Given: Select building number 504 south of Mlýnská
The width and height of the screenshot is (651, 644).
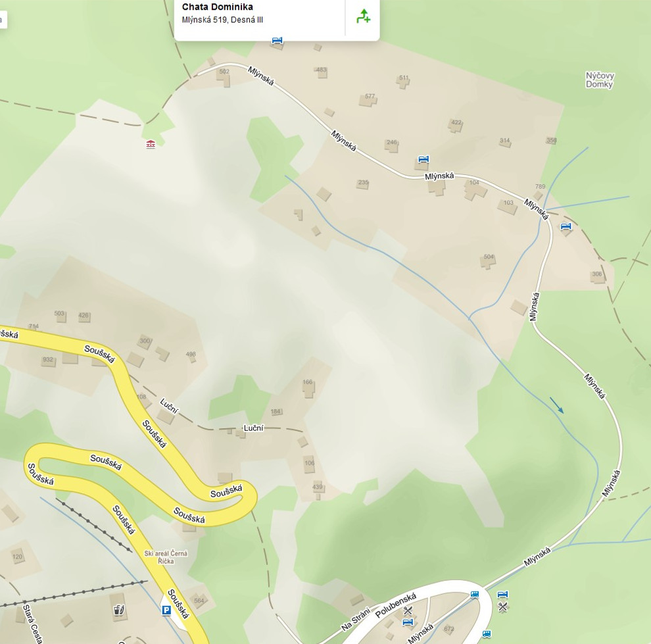Looking at the screenshot, I should (x=488, y=260).
